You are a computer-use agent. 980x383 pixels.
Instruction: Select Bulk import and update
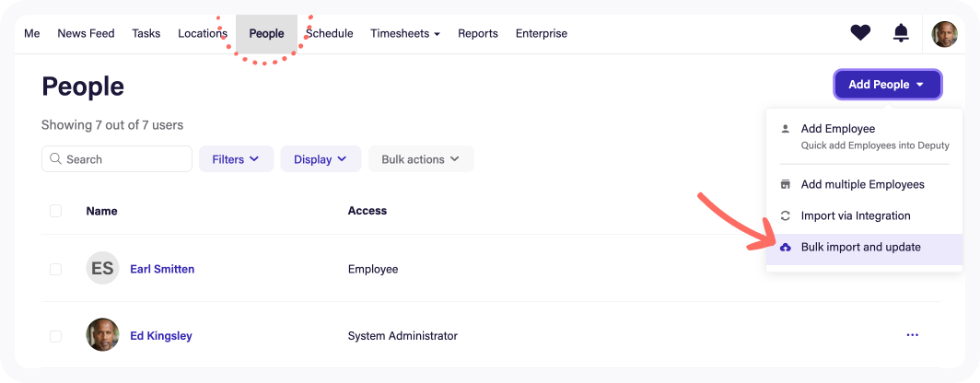click(864, 248)
